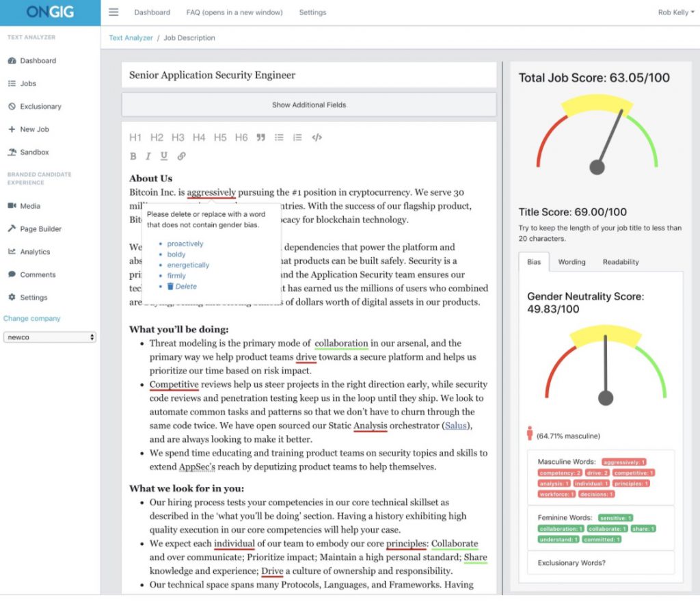Click the underlined word 'collaboration'
The image size is (700, 602).
(x=342, y=343)
